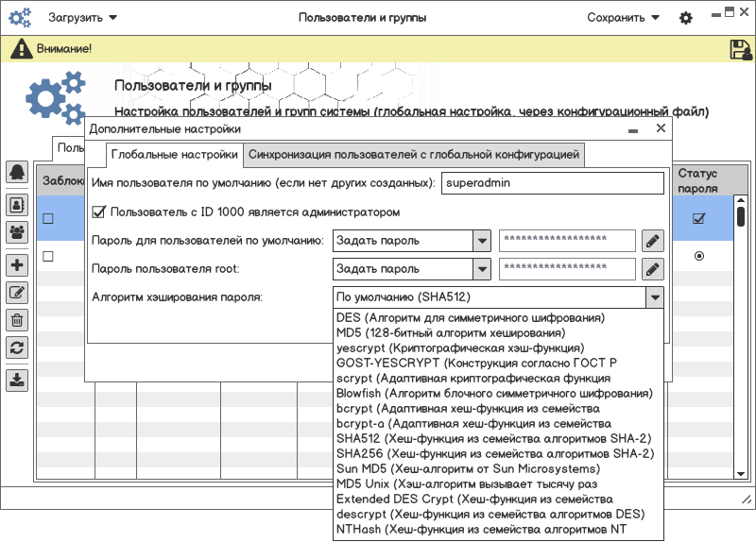756x542 pixels.
Task: Select radio button in second row password status
Action: (699, 256)
